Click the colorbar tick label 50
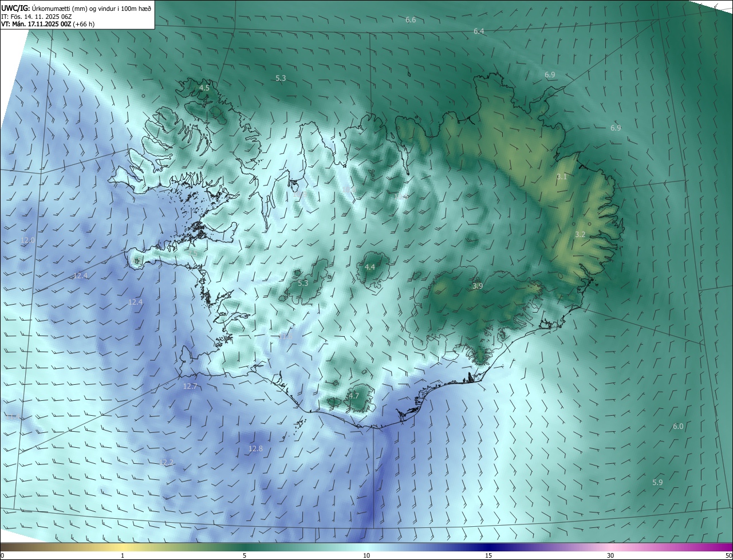This screenshot has width=733, height=560. click(x=728, y=555)
